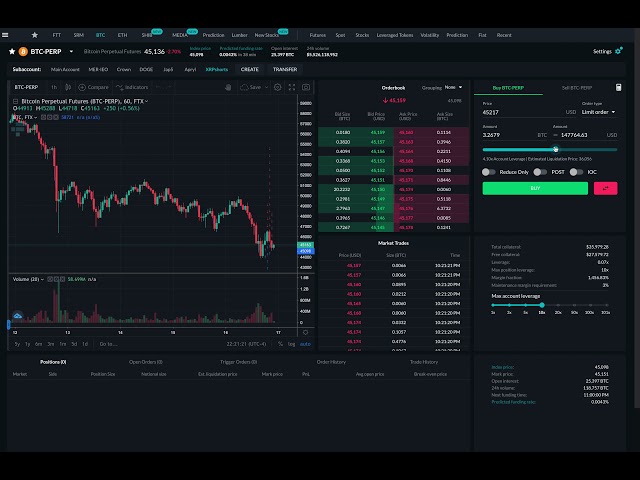Toggle log scale on the chart

[291, 344]
